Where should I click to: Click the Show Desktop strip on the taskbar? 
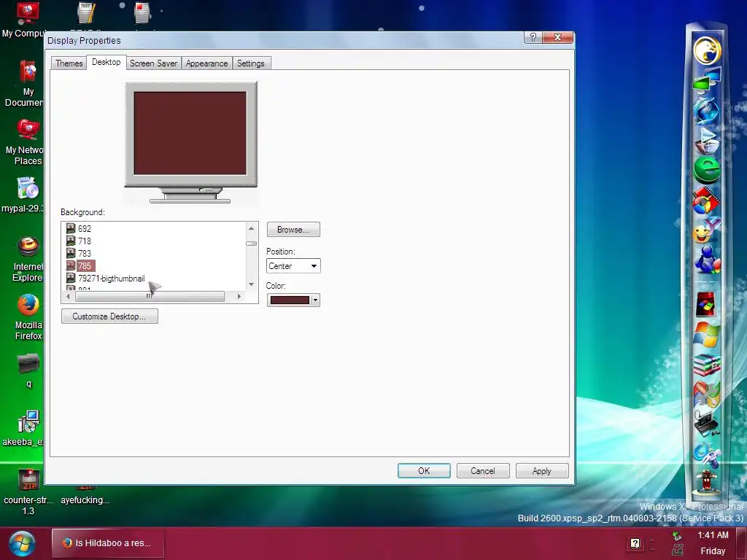(741, 543)
